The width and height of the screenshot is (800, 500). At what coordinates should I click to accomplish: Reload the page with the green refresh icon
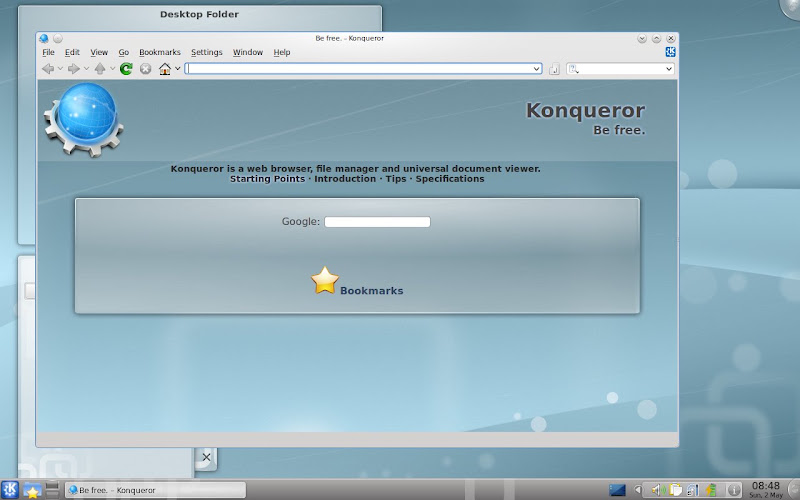[x=126, y=68]
